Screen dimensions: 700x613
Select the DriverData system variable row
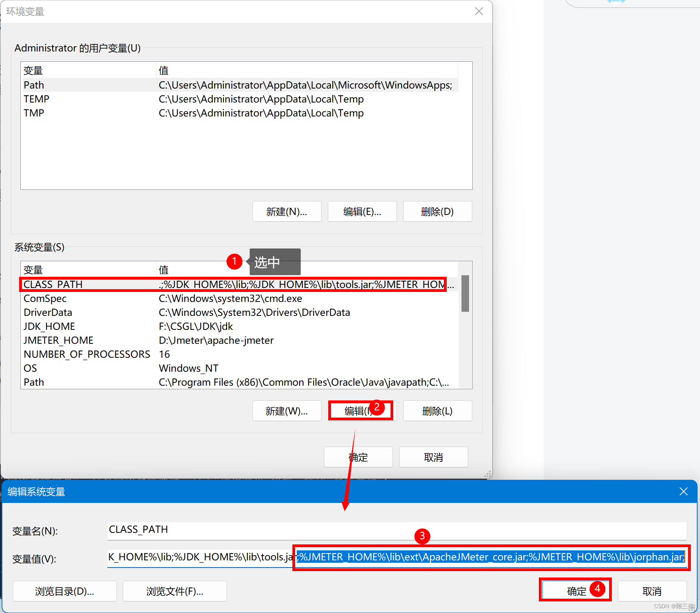[x=239, y=312]
